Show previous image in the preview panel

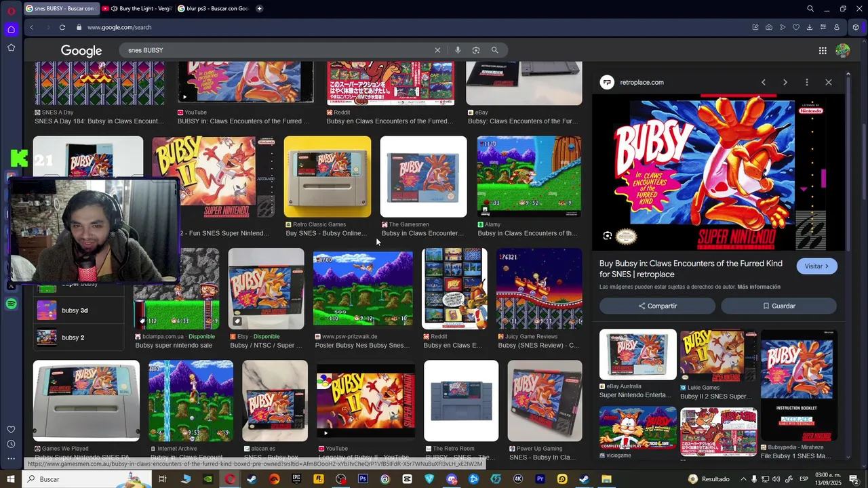[x=764, y=82]
